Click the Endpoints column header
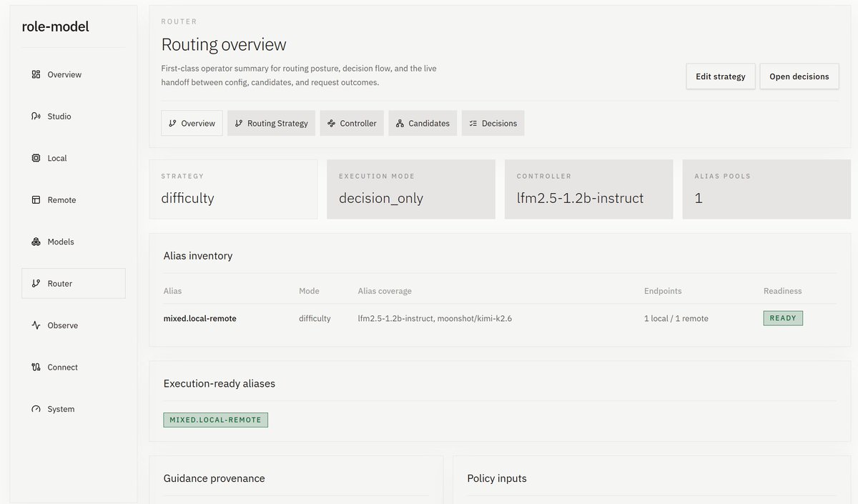The width and height of the screenshot is (858, 504). tap(663, 291)
